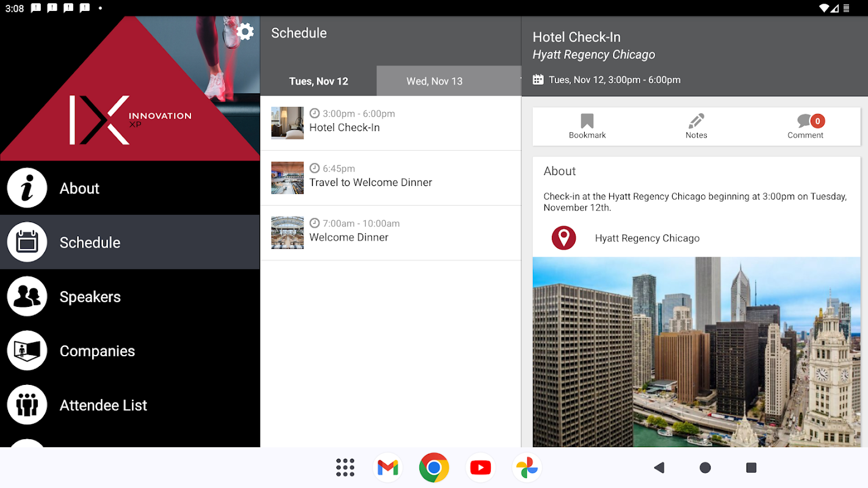Launch Google Photos from the taskbar
The width and height of the screenshot is (868, 488).
pos(527,468)
